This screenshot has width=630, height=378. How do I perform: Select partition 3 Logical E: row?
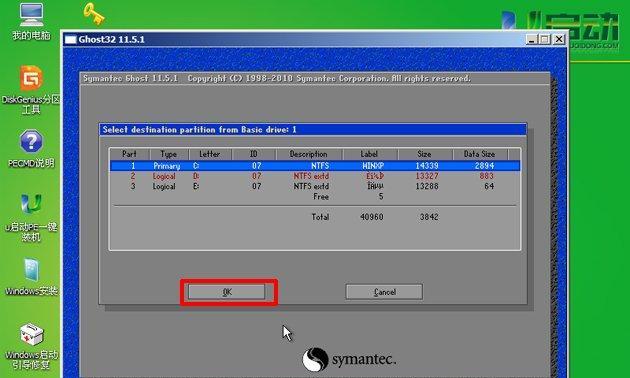(315, 186)
